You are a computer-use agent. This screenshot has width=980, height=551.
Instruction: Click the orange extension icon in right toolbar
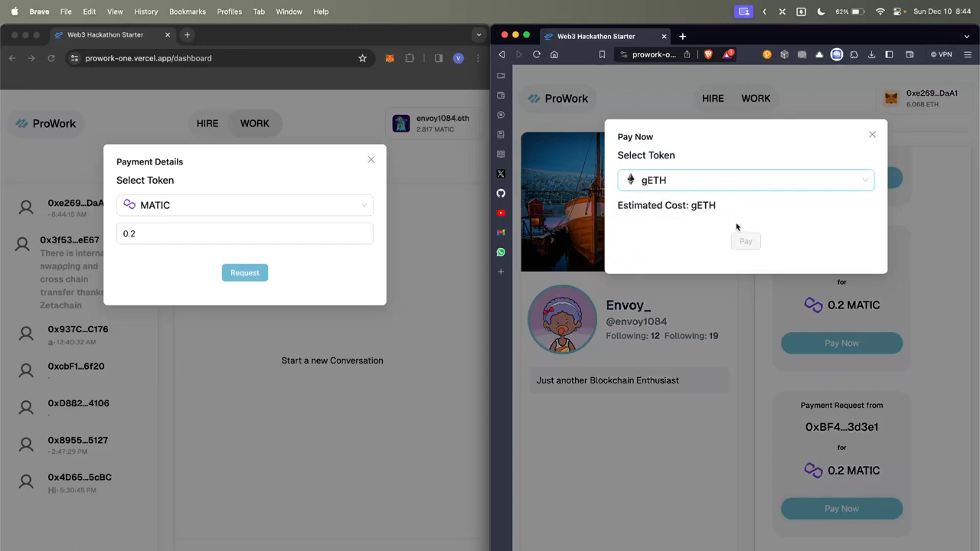click(x=767, y=54)
